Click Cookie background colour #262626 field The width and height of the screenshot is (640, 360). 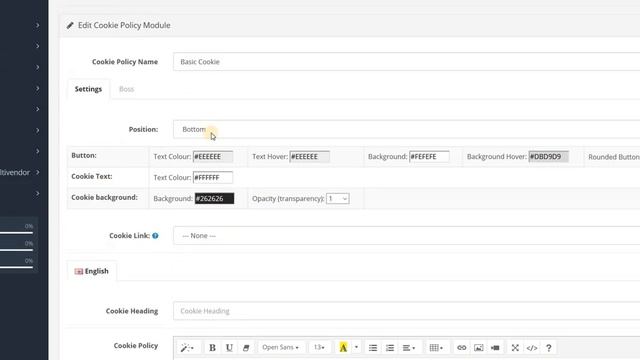coord(214,198)
